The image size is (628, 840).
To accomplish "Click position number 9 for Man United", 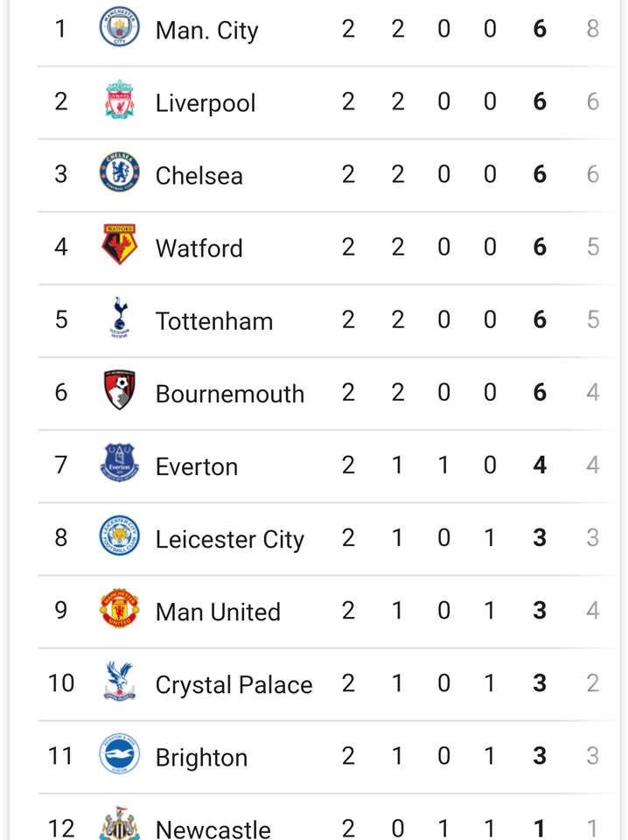I will pos(61,610).
